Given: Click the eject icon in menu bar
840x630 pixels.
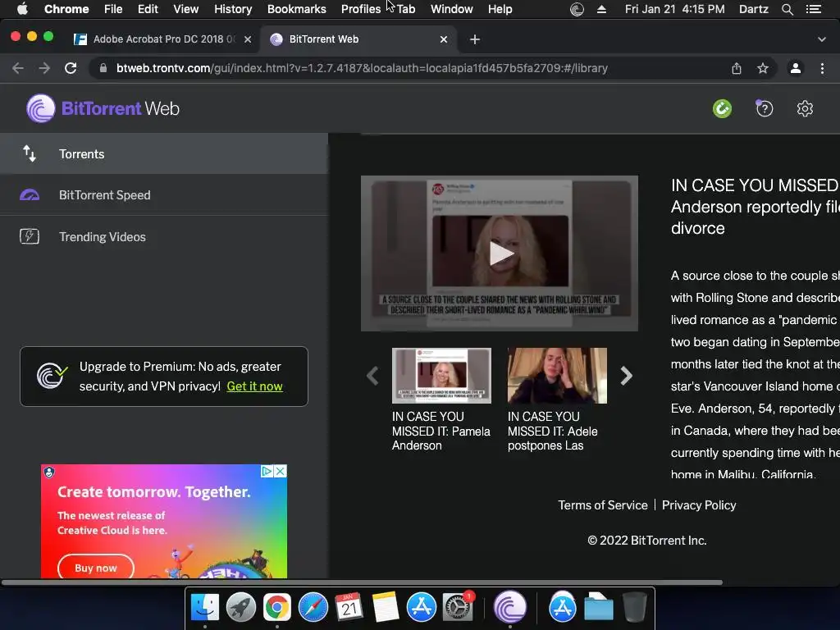Looking at the screenshot, I should (x=601, y=9).
